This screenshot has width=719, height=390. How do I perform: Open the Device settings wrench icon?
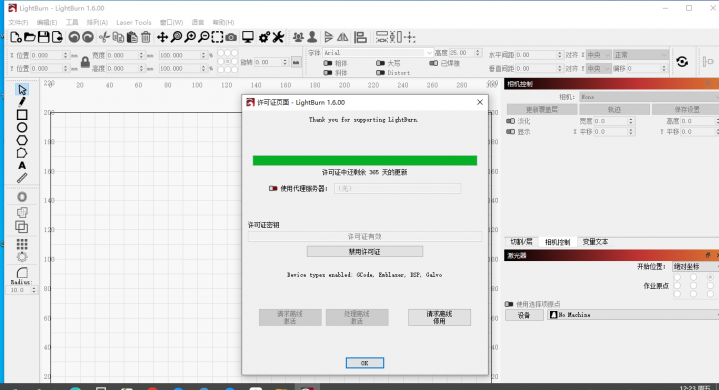pos(278,37)
